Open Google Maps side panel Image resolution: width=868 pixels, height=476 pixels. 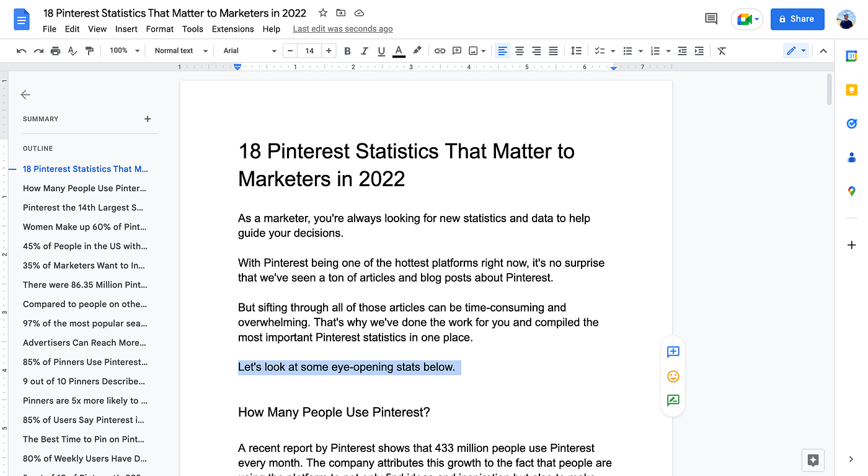click(851, 191)
